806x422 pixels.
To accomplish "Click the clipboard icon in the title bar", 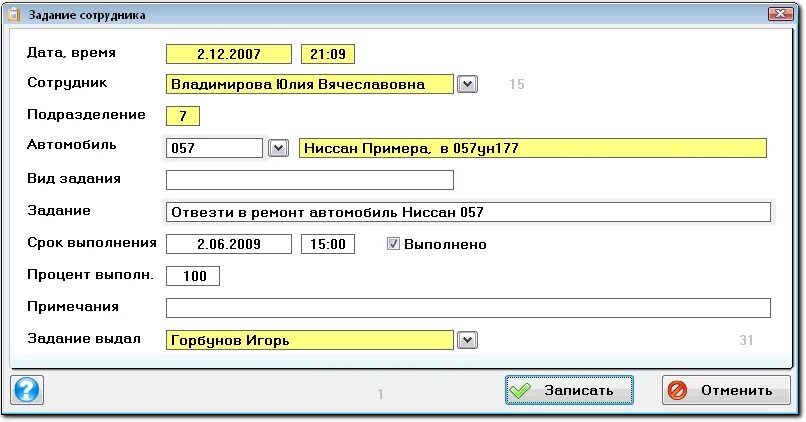I will tap(14, 14).
